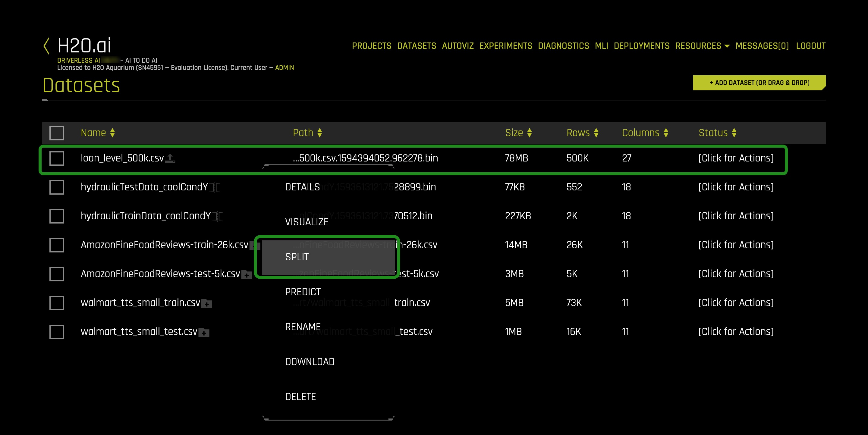This screenshot has height=435, width=868.
Task: Open actions for loan_level_500k.csv row
Action: click(x=736, y=158)
